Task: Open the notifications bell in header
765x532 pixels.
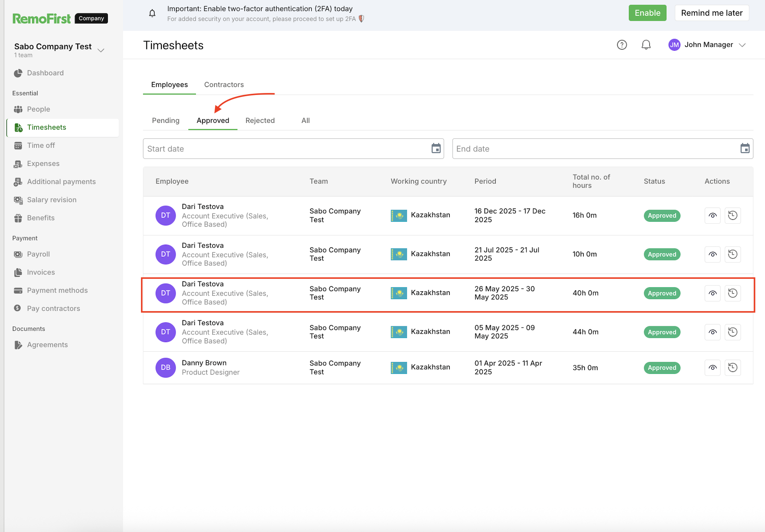Action: (x=646, y=45)
